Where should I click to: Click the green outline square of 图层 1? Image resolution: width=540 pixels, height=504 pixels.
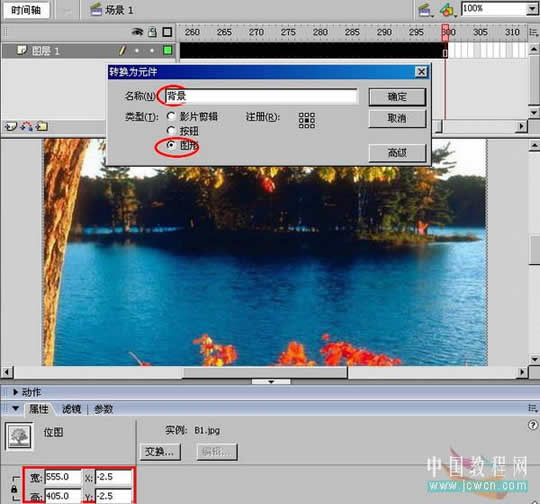(x=167, y=51)
